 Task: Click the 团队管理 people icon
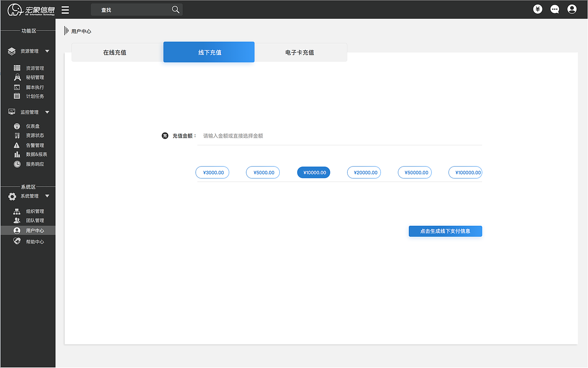[17, 220]
